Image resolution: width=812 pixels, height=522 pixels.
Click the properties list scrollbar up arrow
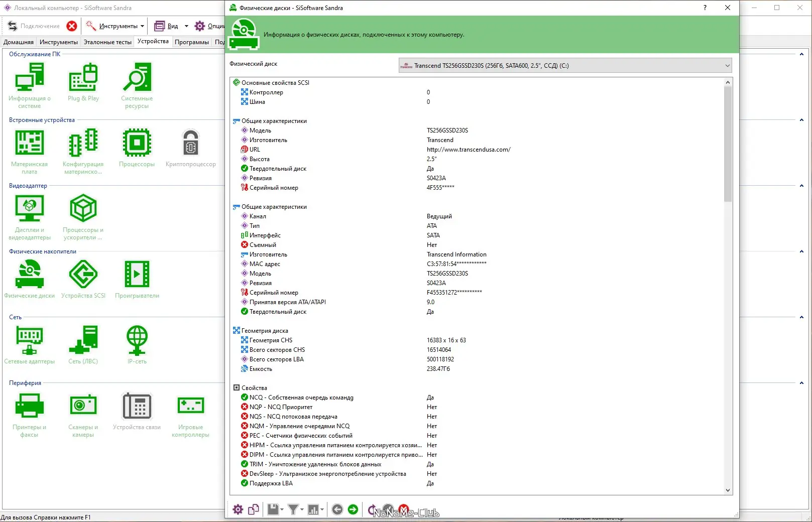click(728, 82)
